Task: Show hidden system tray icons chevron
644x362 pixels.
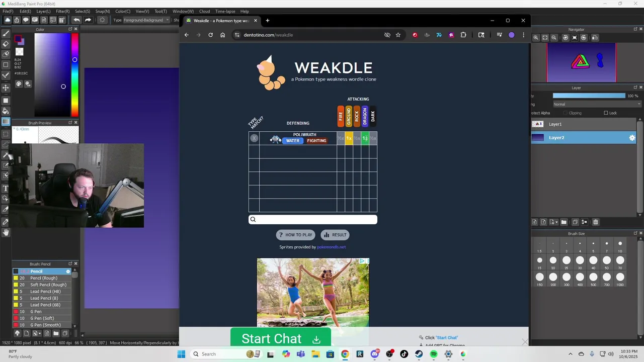Action: 570,354
